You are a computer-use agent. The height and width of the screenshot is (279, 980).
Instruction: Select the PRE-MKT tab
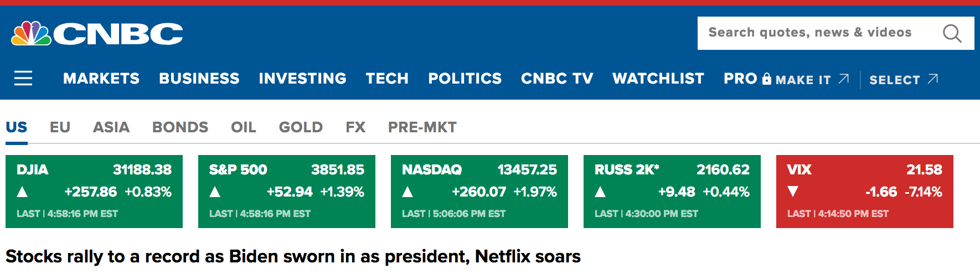click(422, 127)
